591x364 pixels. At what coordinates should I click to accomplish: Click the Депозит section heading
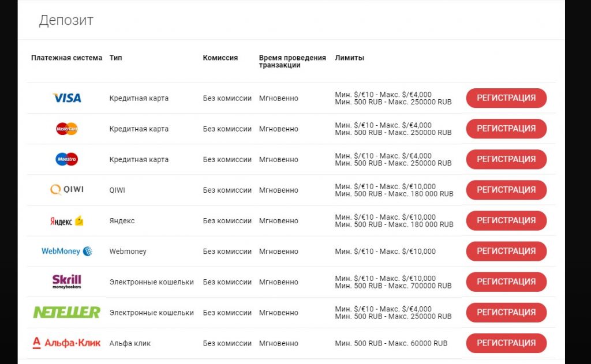[66, 21]
